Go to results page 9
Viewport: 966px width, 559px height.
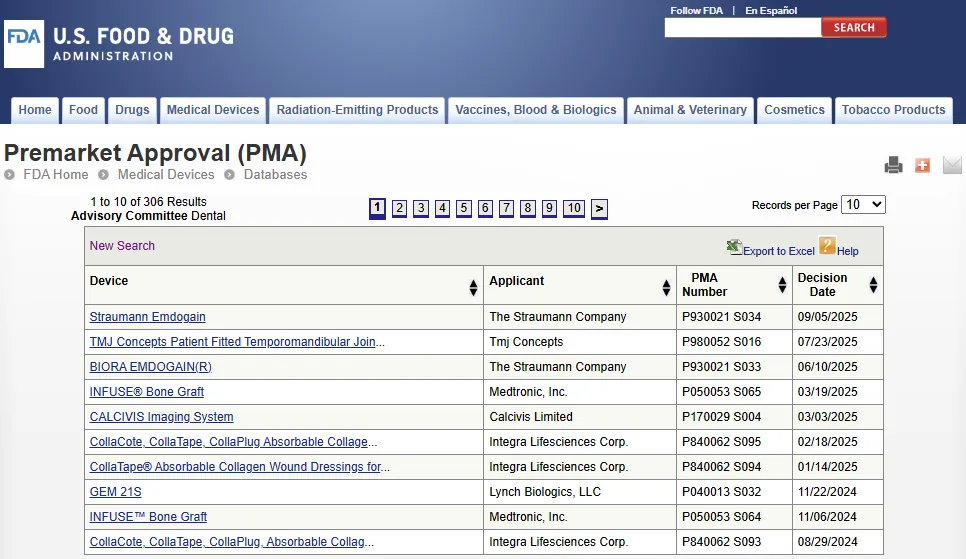[x=549, y=208]
